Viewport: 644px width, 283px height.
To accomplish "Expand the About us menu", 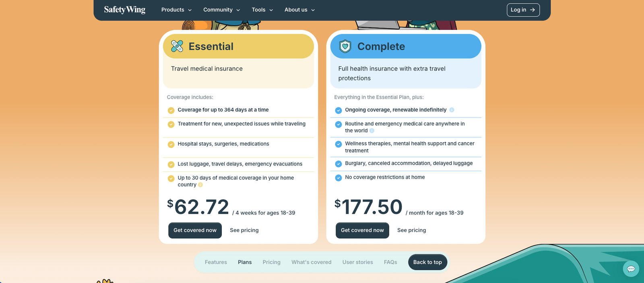I will click(299, 10).
